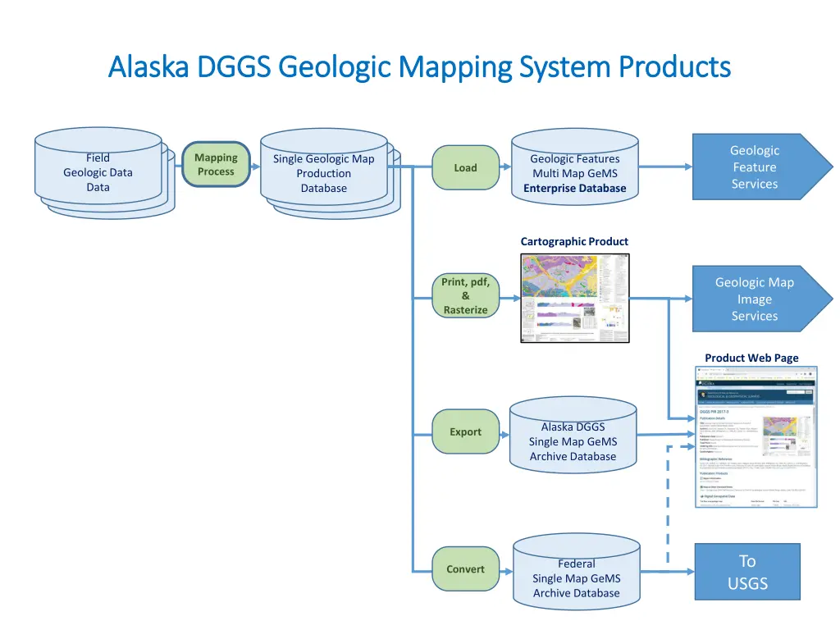
Task: Click the slide title Alaska DGGS Geologic Mapping
Action: (419, 66)
